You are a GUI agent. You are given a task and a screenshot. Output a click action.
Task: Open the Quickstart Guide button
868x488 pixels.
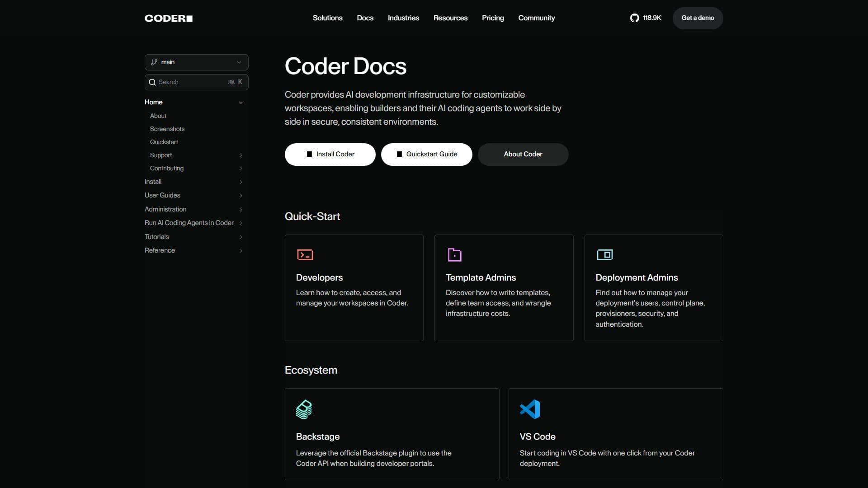(x=426, y=155)
